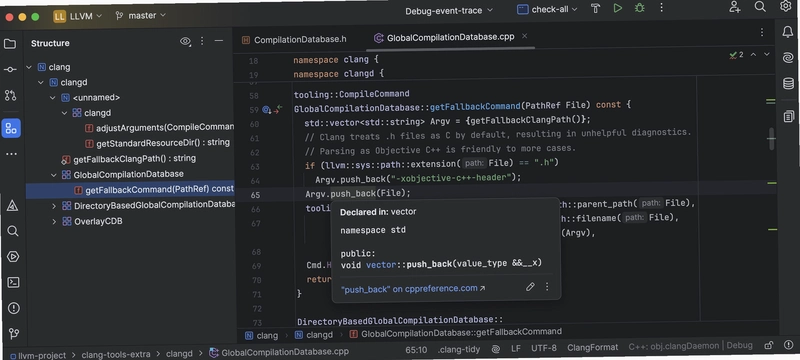Hide the Structure panel with minimize dash
The width and height of the screenshot is (800, 360).
[219, 40]
